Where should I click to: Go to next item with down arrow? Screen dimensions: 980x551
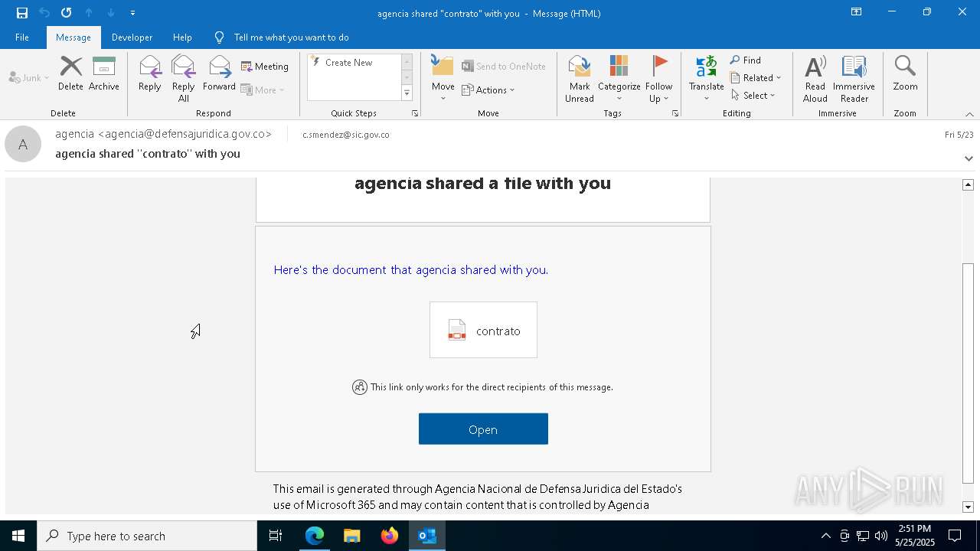tap(111, 13)
